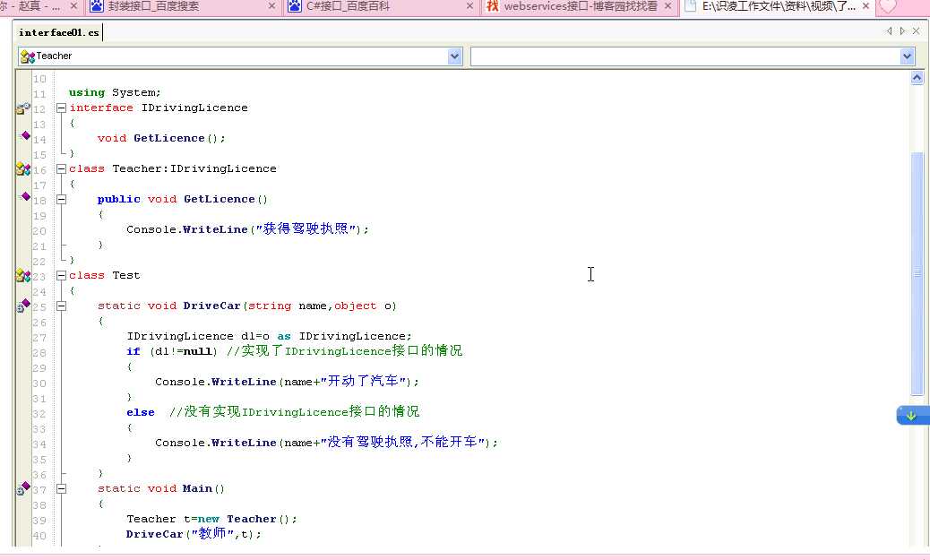This screenshot has width=930, height=560.
Task: Click the "else" keyword on line 32
Action: click(x=141, y=412)
